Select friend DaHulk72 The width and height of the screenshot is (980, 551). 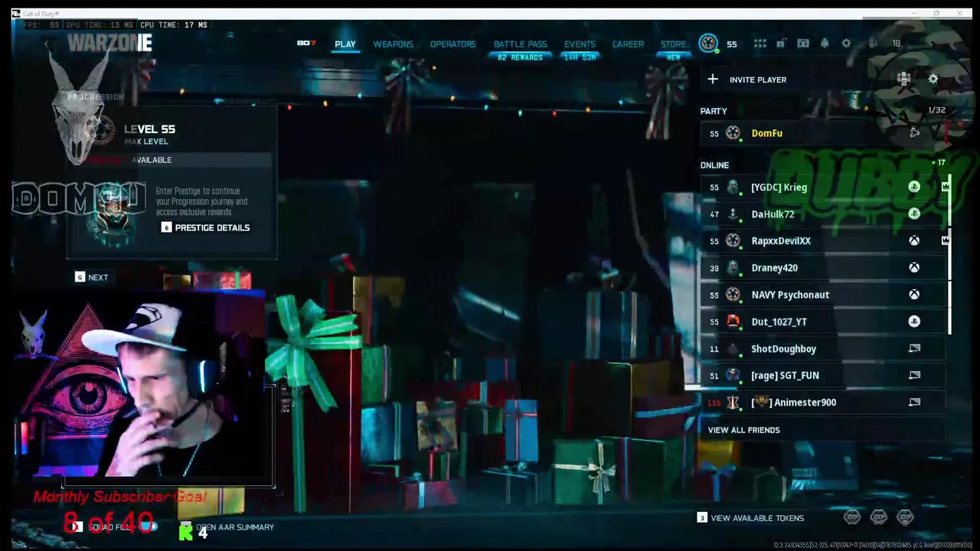(x=823, y=214)
